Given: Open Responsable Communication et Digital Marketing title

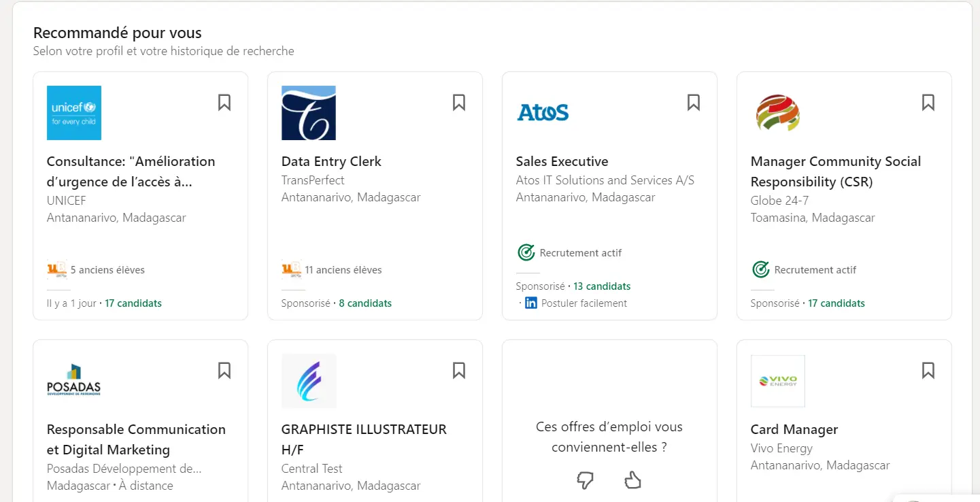Looking at the screenshot, I should pos(136,439).
